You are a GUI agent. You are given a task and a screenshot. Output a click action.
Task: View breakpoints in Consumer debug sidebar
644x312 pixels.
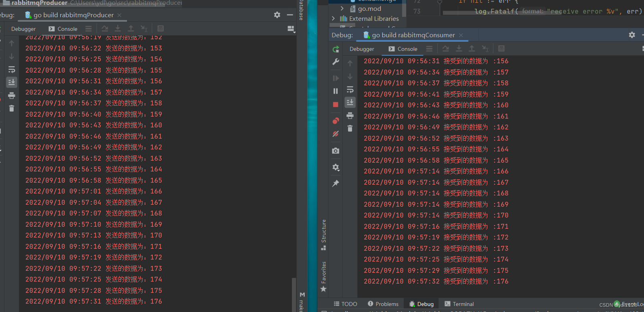(x=336, y=121)
